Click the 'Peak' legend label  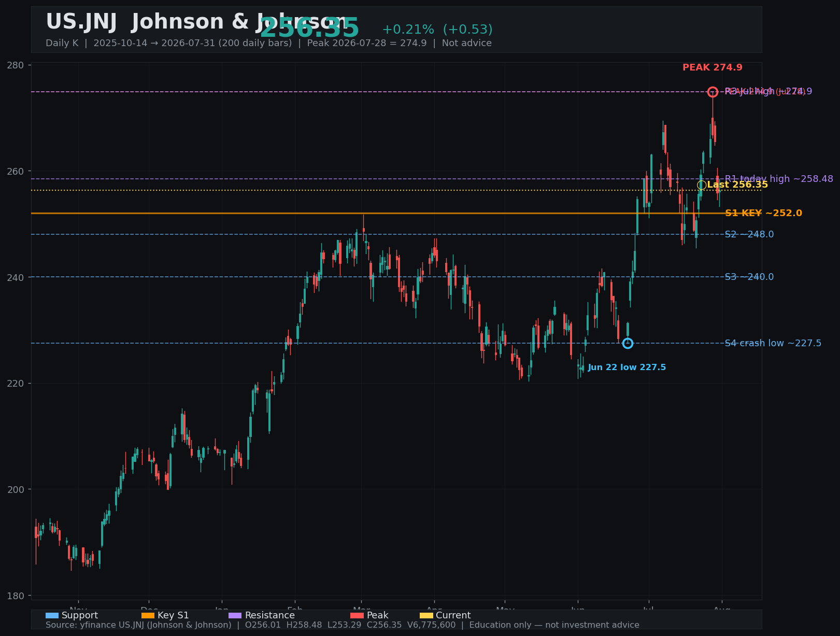pos(378,615)
